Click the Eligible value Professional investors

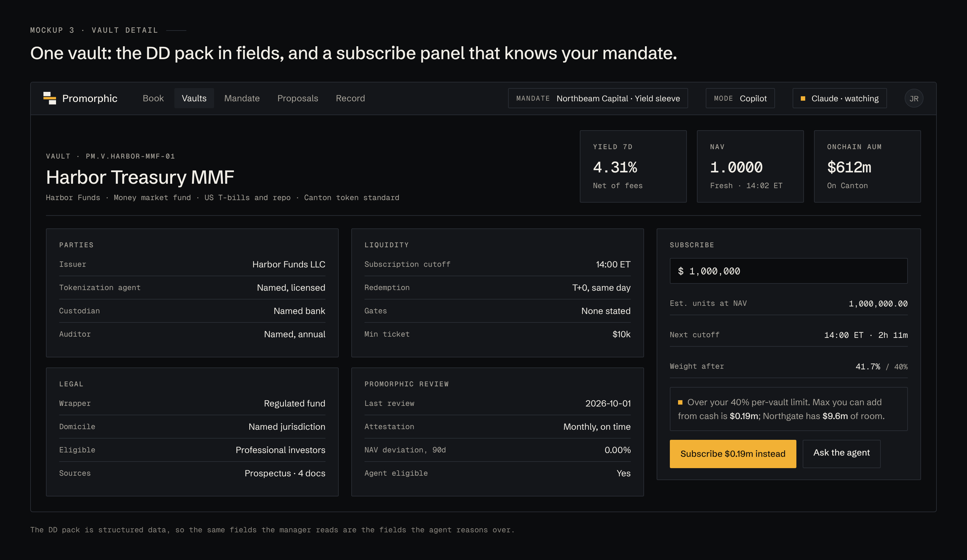click(x=280, y=450)
